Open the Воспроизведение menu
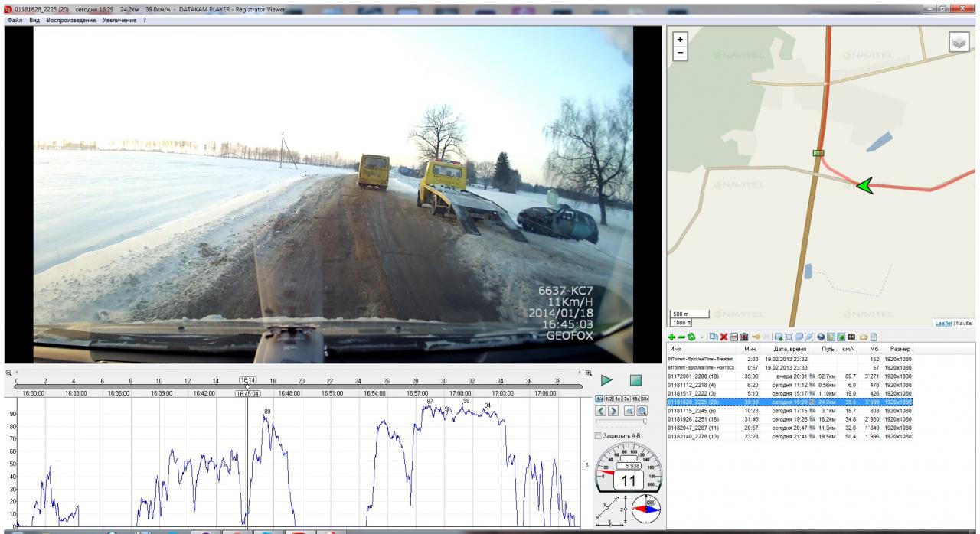 pyautogui.click(x=71, y=19)
